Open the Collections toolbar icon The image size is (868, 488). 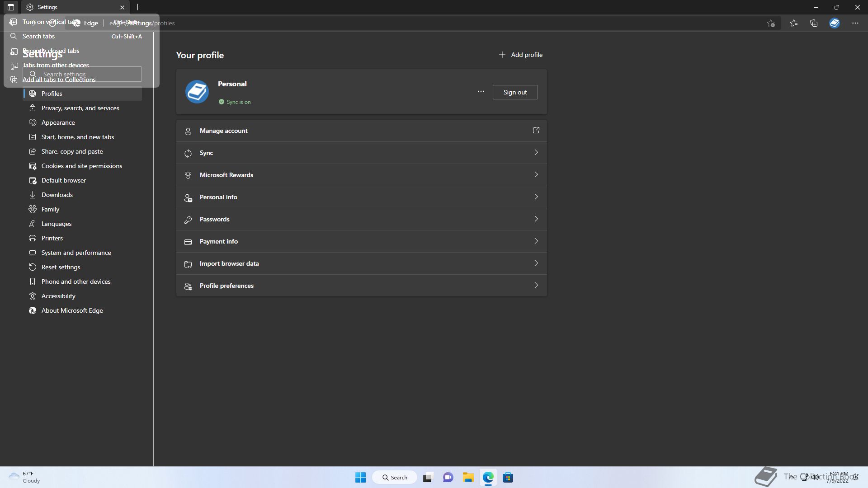click(x=814, y=23)
